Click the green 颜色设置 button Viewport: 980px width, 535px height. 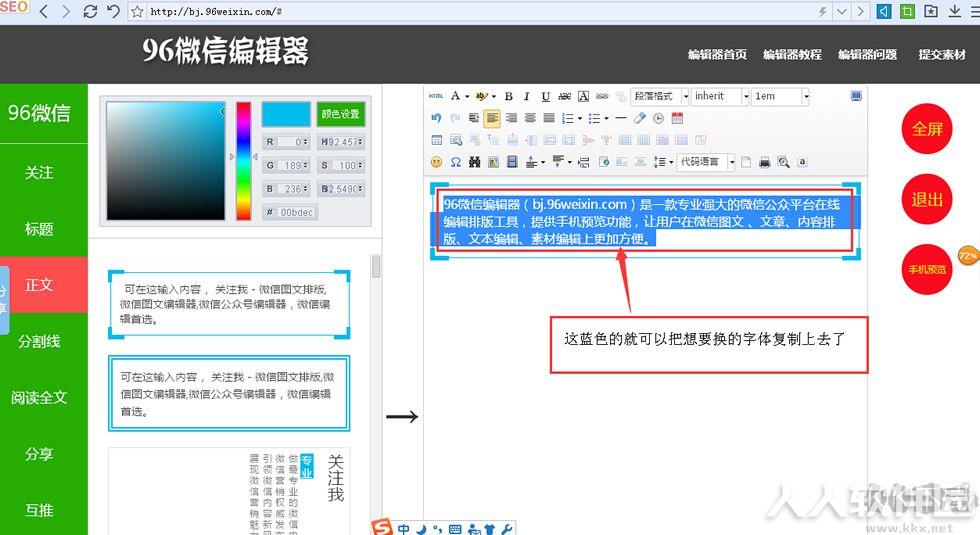(341, 114)
